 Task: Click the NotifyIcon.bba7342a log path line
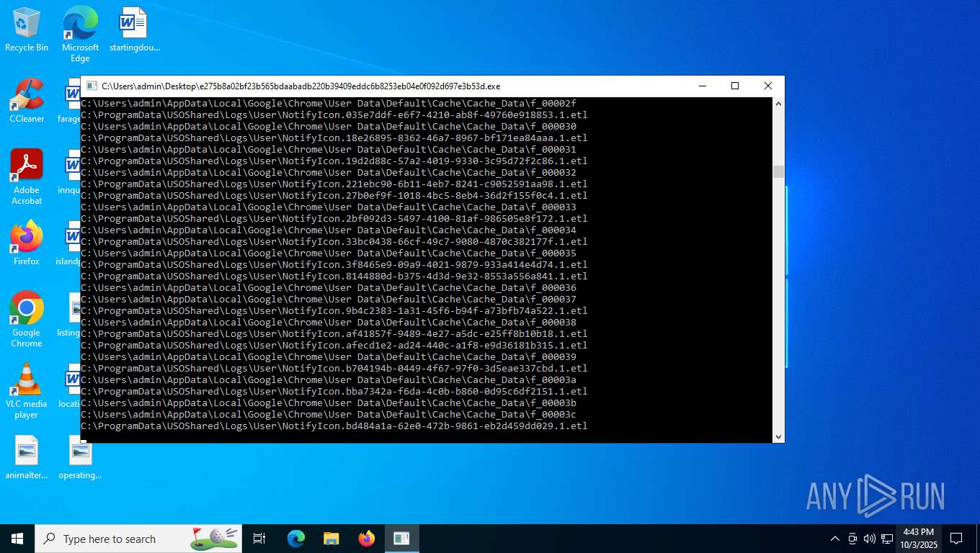(x=334, y=392)
